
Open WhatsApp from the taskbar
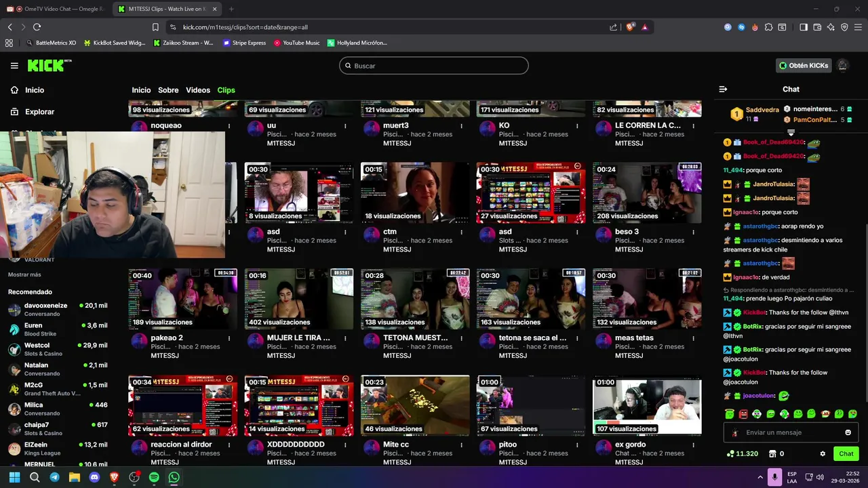pos(174,477)
